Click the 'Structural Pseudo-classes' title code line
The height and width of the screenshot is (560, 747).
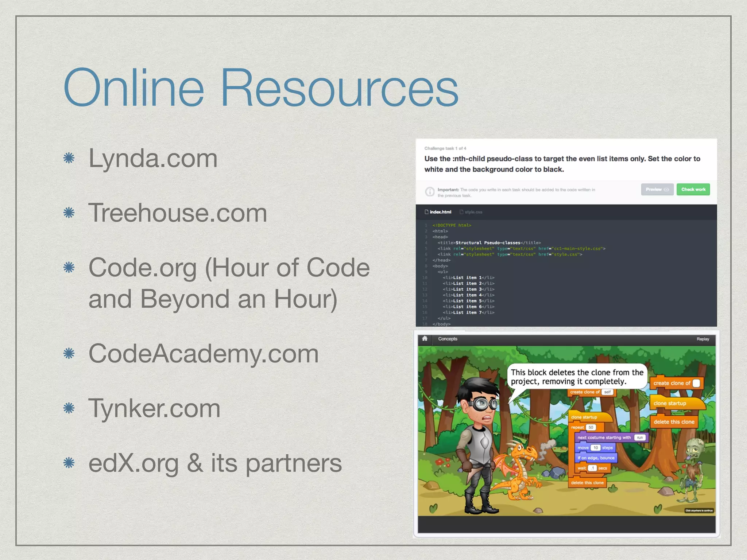pyautogui.click(x=489, y=242)
